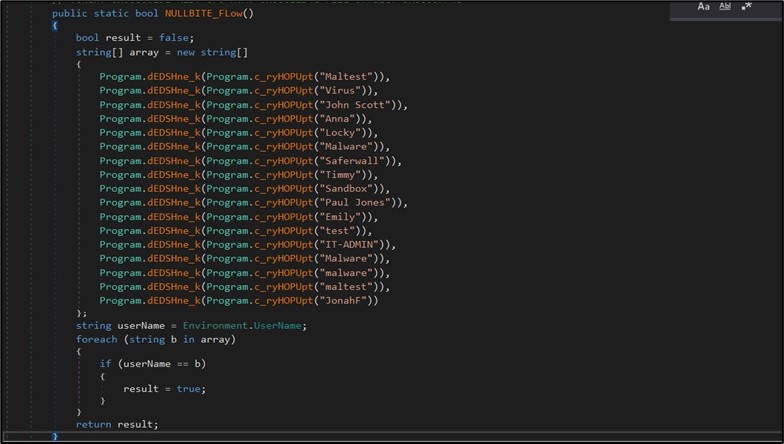Click the 'if (userName == b)' condition
The width and height of the screenshot is (784, 444).
coord(152,362)
